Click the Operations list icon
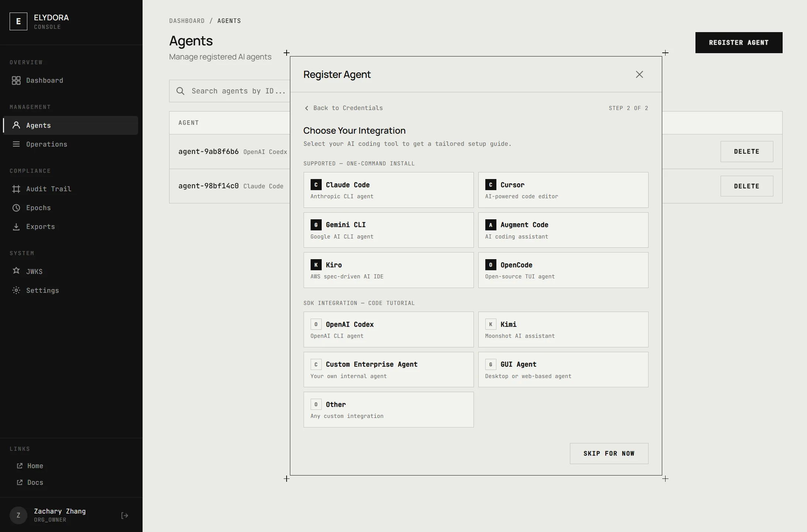The height and width of the screenshot is (532, 807). coord(16,144)
